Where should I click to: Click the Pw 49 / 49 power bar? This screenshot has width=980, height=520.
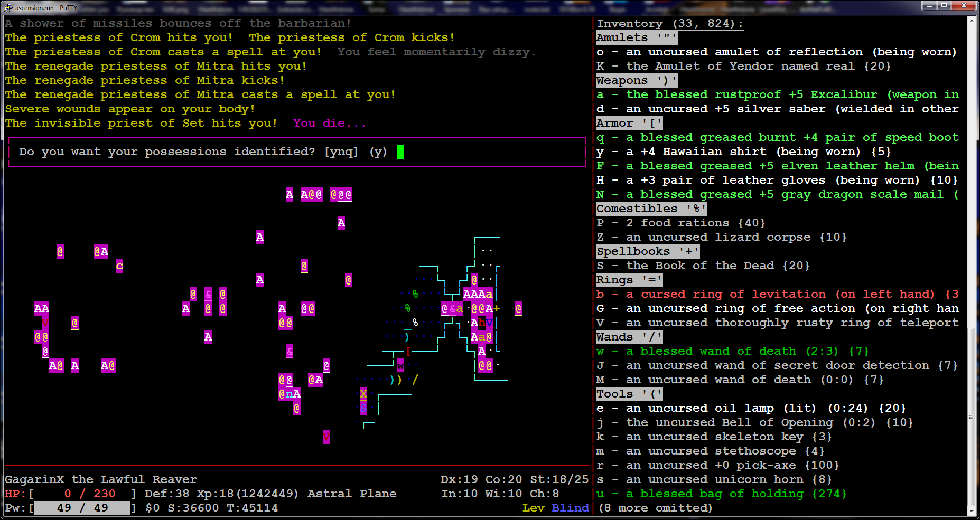click(x=70, y=508)
